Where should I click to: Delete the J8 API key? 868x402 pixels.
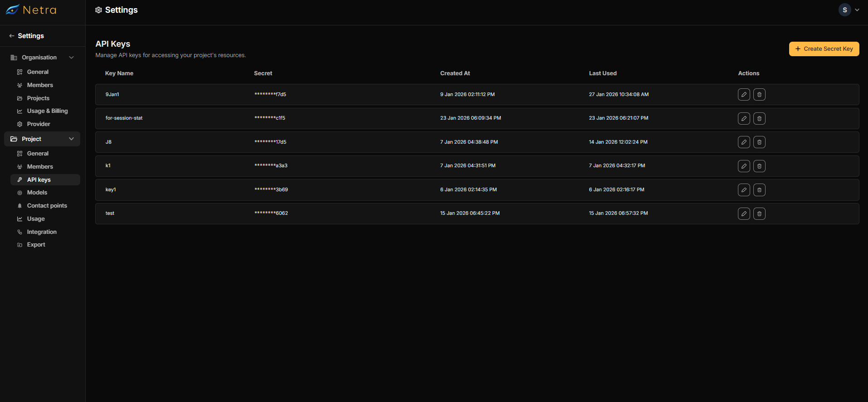759,142
